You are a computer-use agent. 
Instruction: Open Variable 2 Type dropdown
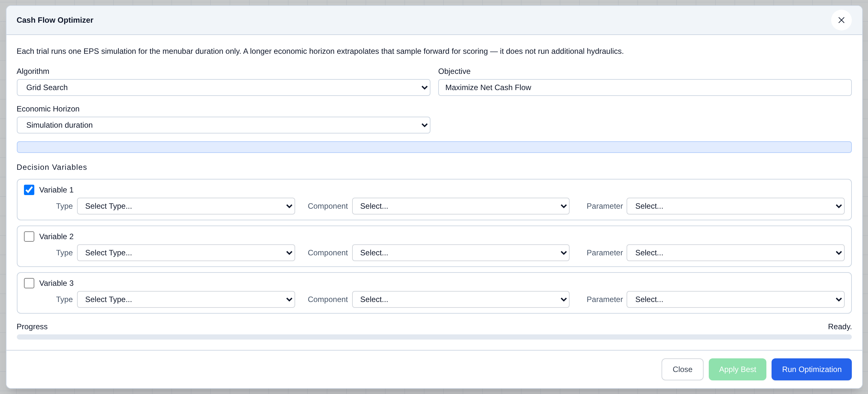pyautogui.click(x=186, y=252)
